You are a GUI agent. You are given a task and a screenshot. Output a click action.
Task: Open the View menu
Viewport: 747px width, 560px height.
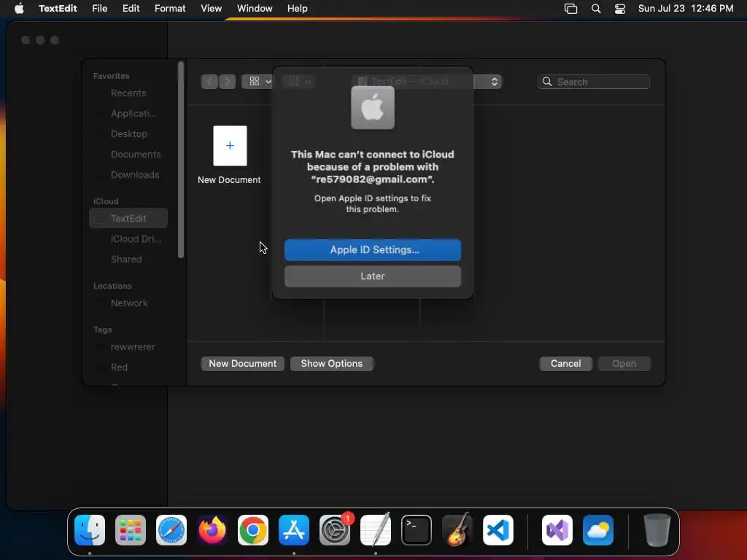point(211,9)
